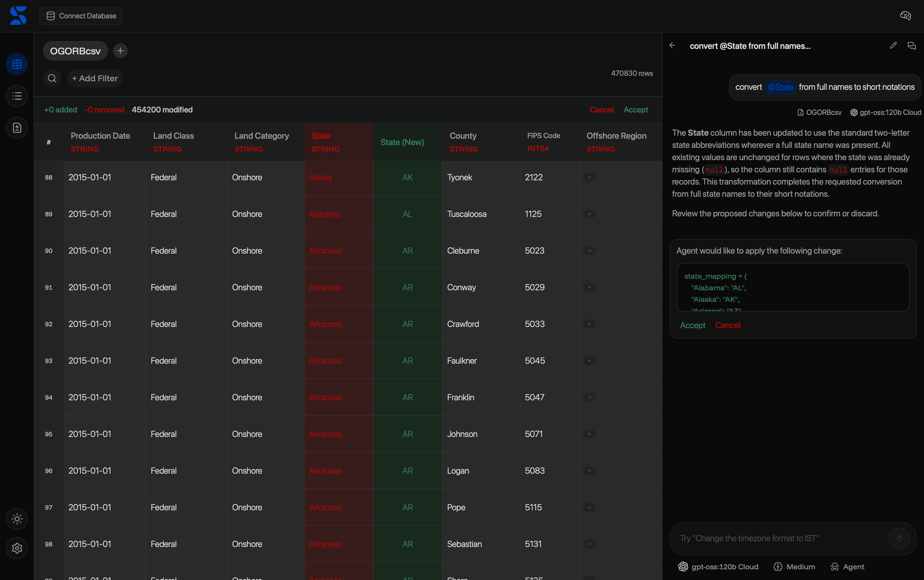Click Add Filter button
924x580 pixels.
pyautogui.click(x=95, y=78)
